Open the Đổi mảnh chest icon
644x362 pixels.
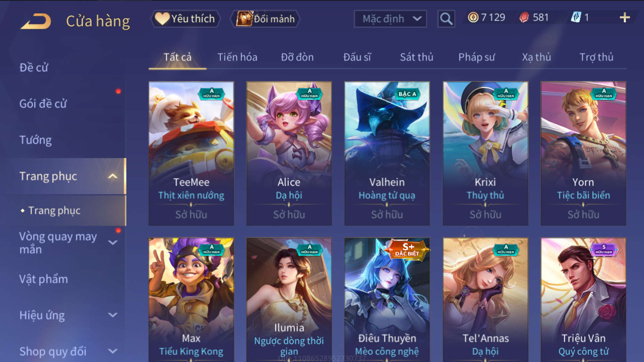(x=244, y=19)
